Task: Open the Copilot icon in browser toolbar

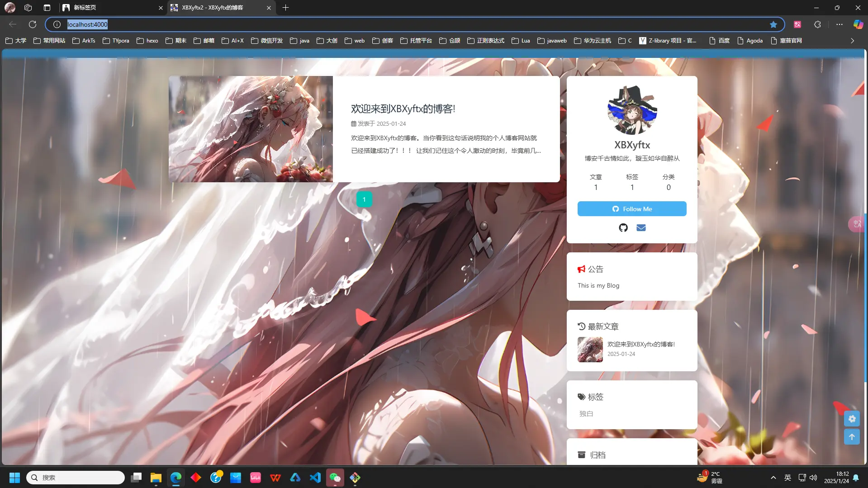Action: (858, 24)
